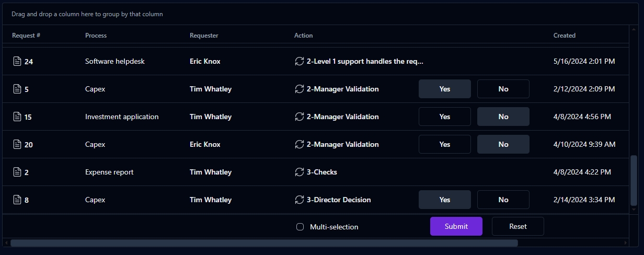Click the document icon for request 24

click(x=17, y=62)
